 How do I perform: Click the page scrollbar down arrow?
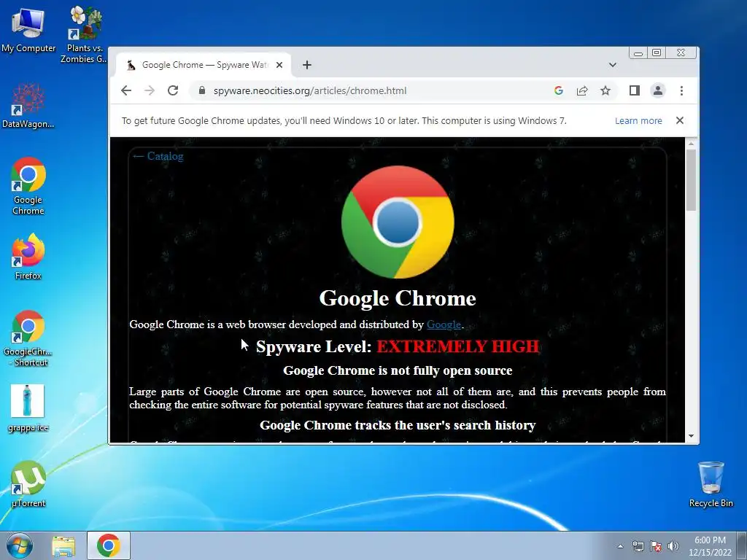point(691,436)
